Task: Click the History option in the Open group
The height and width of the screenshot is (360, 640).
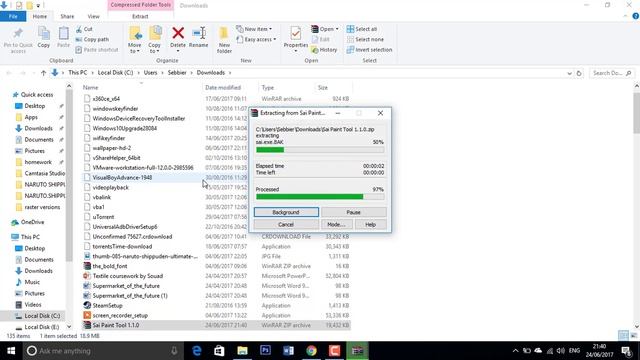Action: click(x=324, y=50)
